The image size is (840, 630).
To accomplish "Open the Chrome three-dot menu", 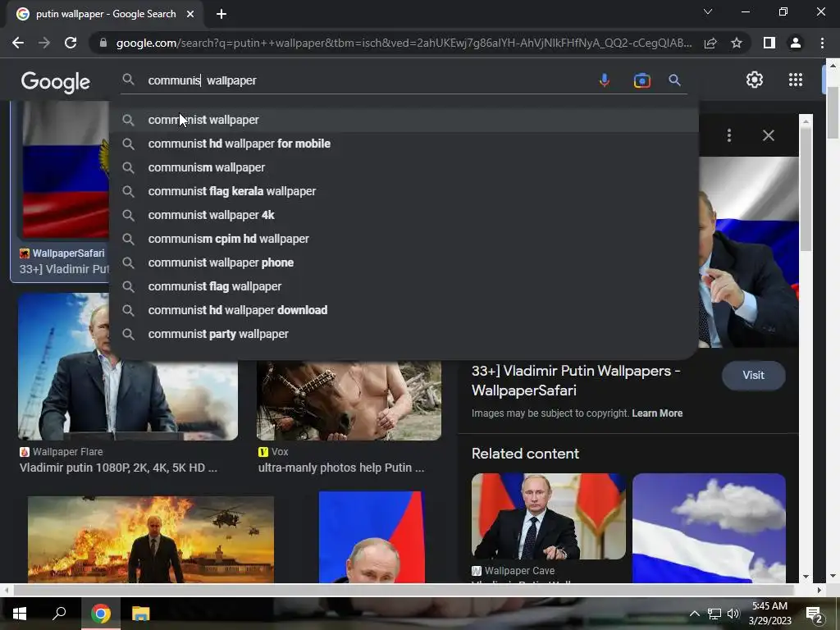I will point(822,43).
